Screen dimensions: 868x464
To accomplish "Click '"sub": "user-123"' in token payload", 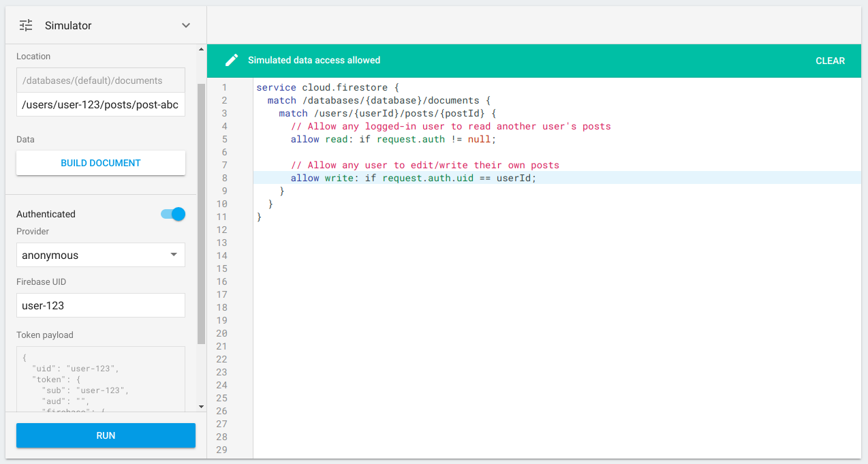I will click(x=84, y=390).
